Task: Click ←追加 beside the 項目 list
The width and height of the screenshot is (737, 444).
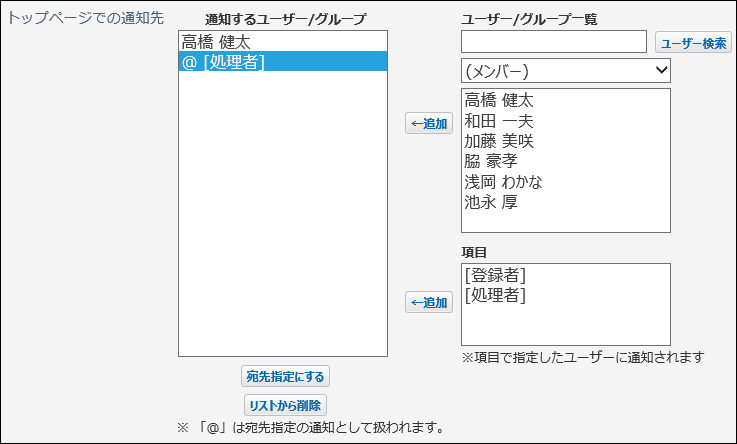Action: coord(429,302)
